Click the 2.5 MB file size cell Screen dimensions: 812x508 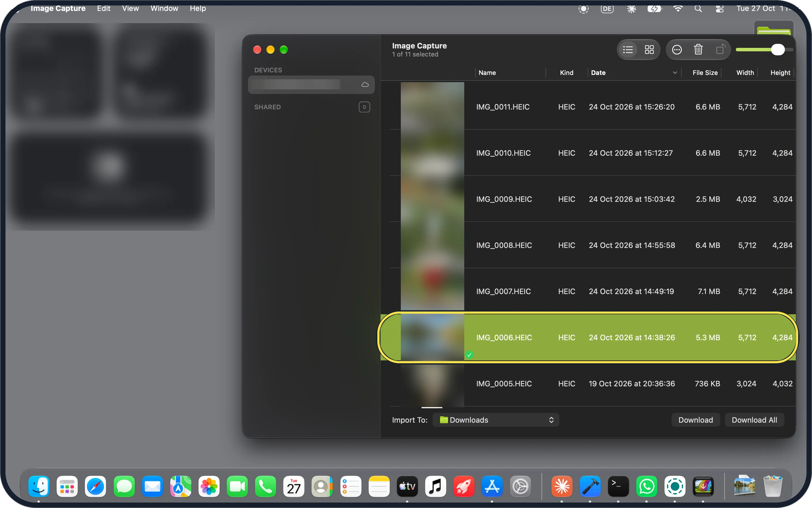[x=708, y=199]
